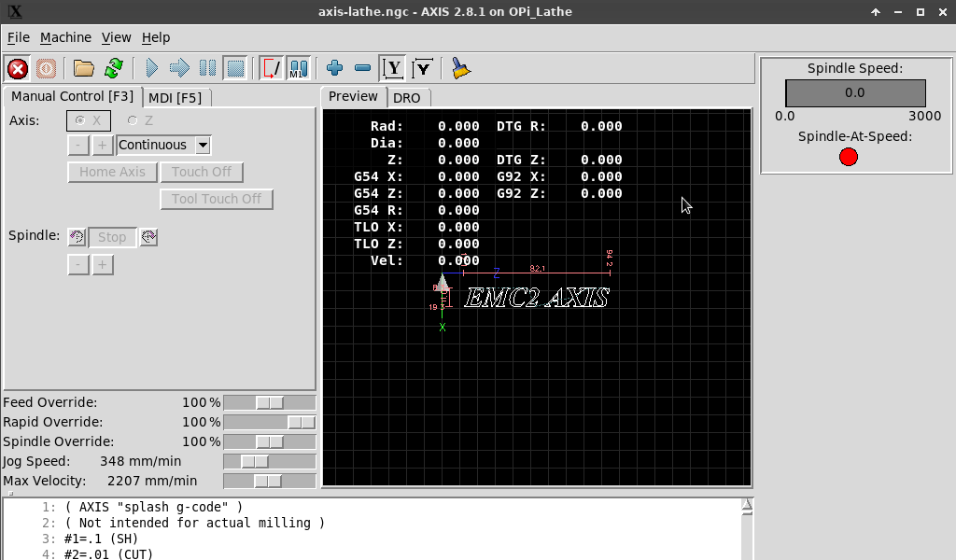This screenshot has width=956, height=560.
Task: Jog axis negative minus button
Action: [x=78, y=145]
